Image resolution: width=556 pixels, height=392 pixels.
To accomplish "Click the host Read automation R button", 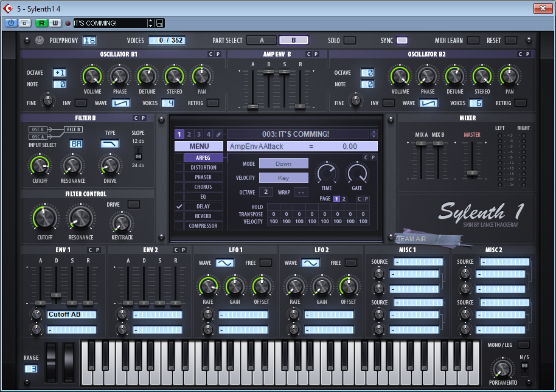I will (41, 23).
